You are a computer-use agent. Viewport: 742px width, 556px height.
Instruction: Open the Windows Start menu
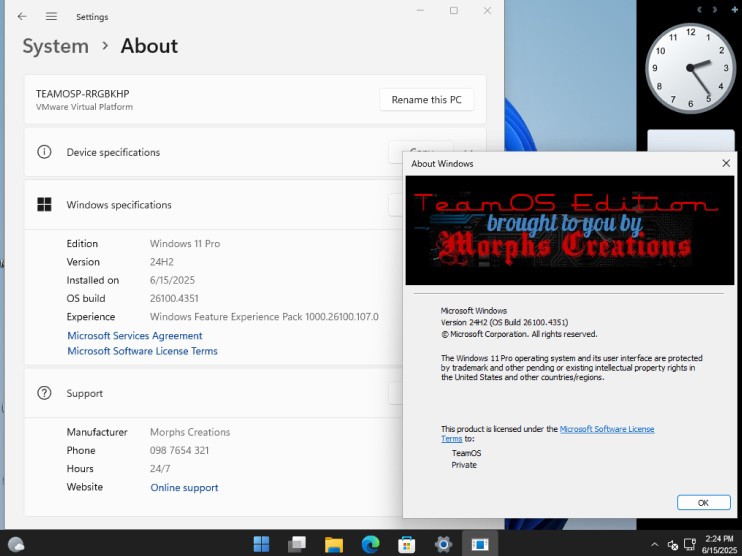point(261,544)
